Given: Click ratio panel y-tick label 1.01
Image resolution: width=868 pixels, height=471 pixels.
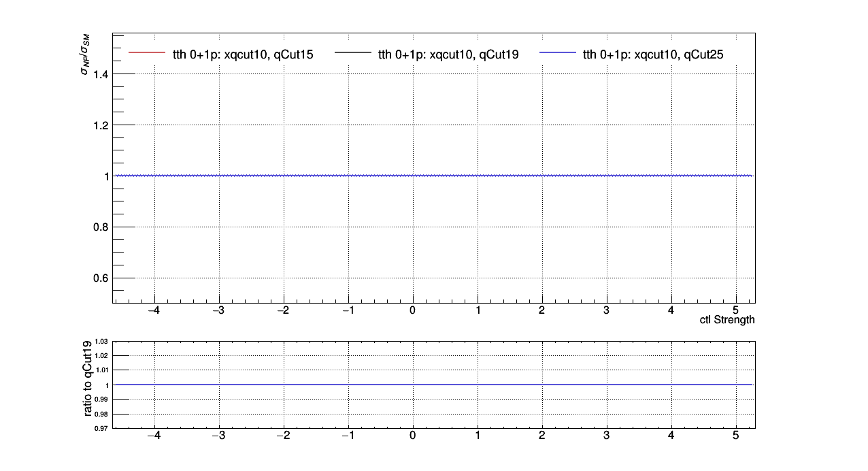Looking at the screenshot, I should point(102,370).
